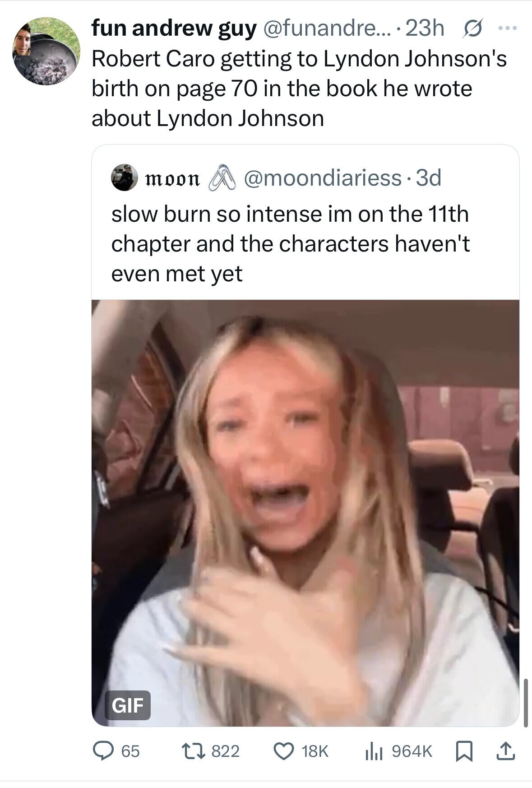Open quoted tweet text about slow burn
532x788 pixels.
pos(290,243)
